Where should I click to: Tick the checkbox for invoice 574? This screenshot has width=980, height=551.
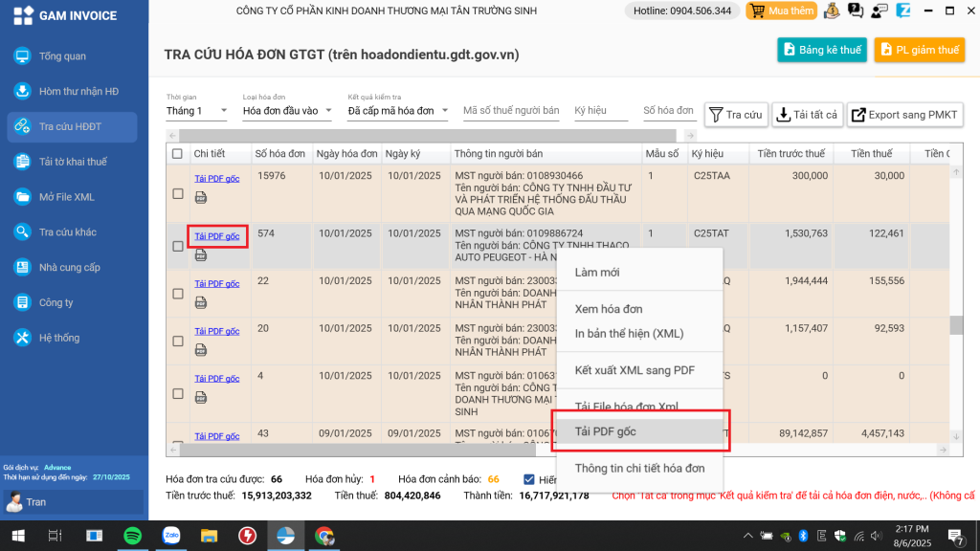[x=177, y=247]
